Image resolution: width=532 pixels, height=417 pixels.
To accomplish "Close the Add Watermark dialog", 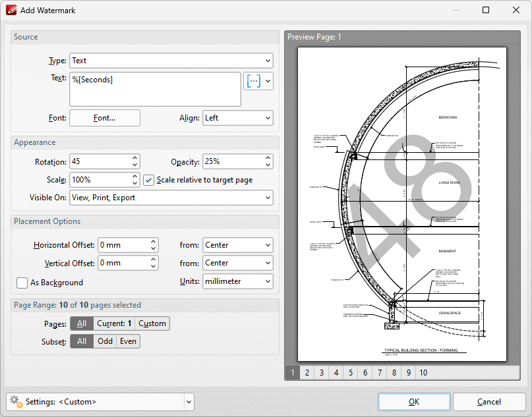I will pyautogui.click(x=516, y=10).
